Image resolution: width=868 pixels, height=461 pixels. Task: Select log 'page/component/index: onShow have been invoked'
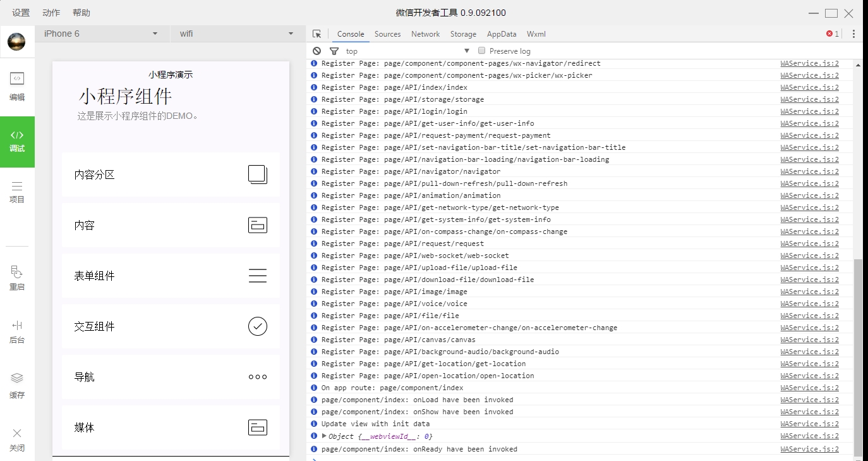[417, 412]
